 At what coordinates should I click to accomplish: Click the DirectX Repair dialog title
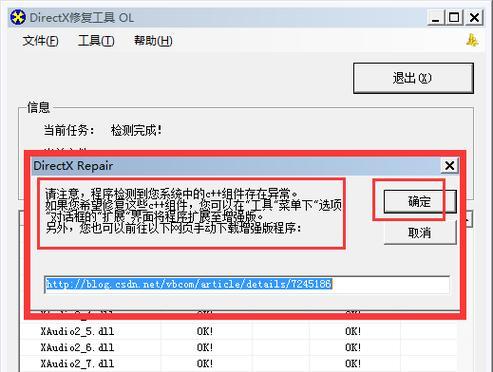(x=73, y=166)
